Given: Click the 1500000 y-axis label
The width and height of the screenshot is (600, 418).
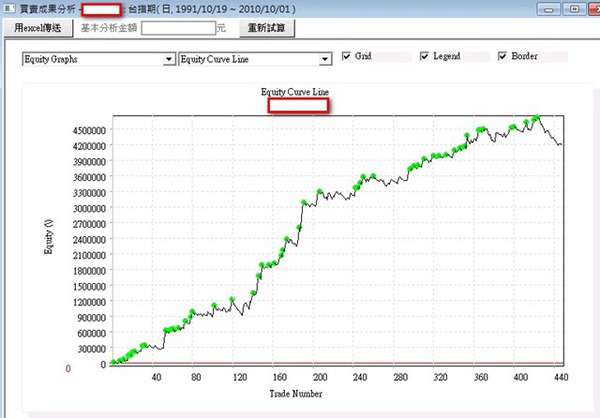Looking at the screenshot, I should point(89,287).
